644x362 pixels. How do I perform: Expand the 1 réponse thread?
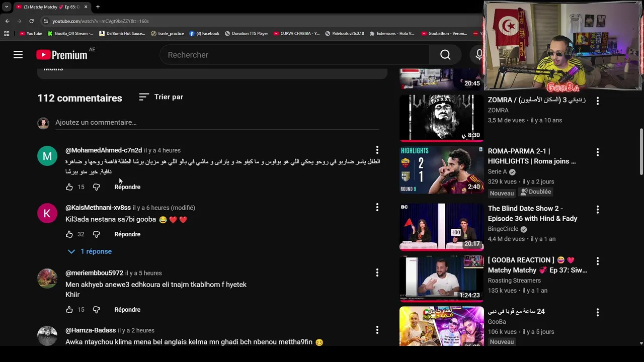pyautogui.click(x=90, y=251)
